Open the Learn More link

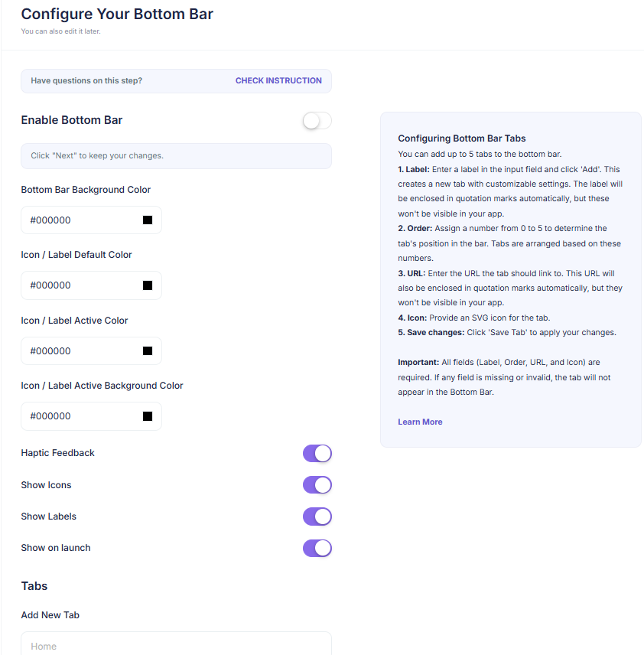(x=419, y=422)
